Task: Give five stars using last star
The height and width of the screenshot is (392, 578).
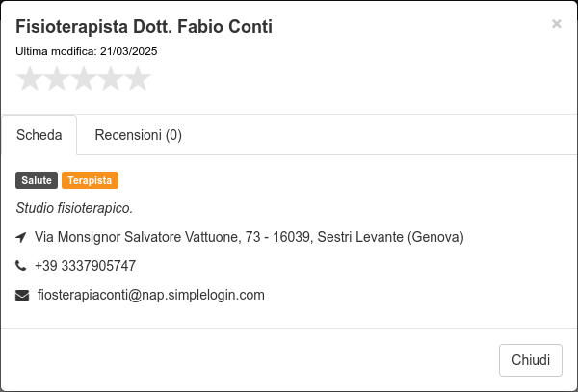Action: [x=138, y=78]
